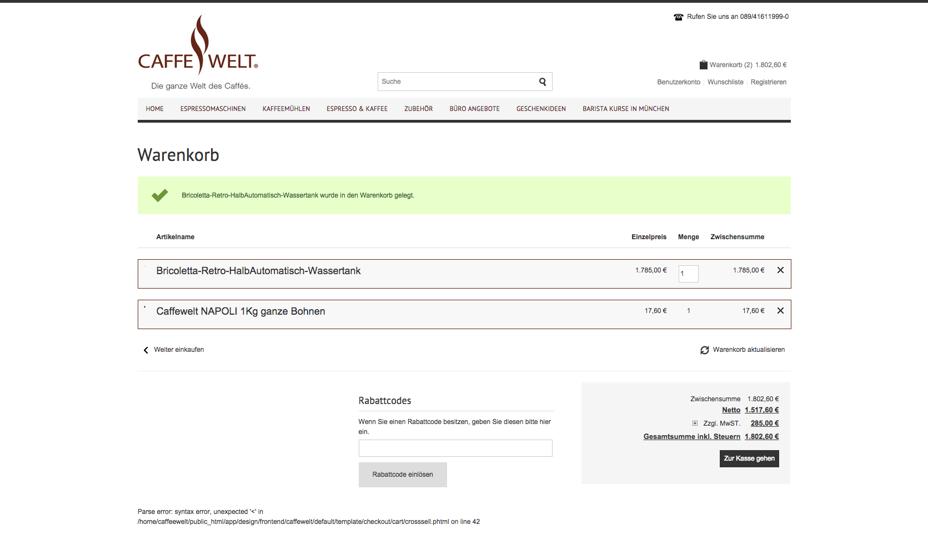The height and width of the screenshot is (560, 928).
Task: Click the Zwischensumme column header
Action: point(737,237)
